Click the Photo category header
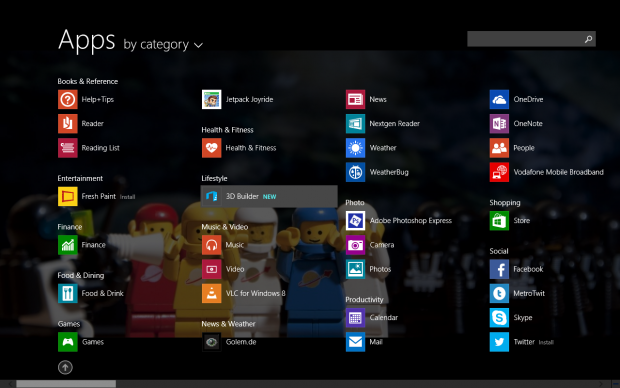Screen dimensions: 620x388 pos(355,203)
